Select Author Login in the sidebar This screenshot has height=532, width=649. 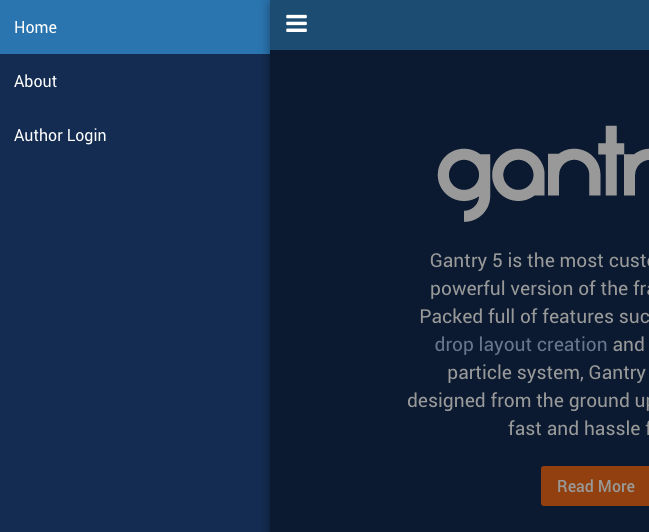click(x=60, y=135)
